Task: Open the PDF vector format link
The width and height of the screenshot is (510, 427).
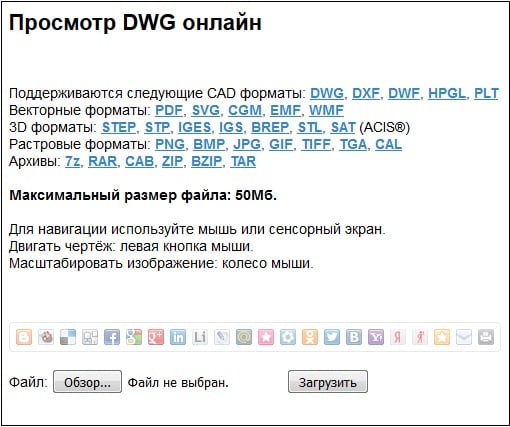Action: pyautogui.click(x=169, y=110)
